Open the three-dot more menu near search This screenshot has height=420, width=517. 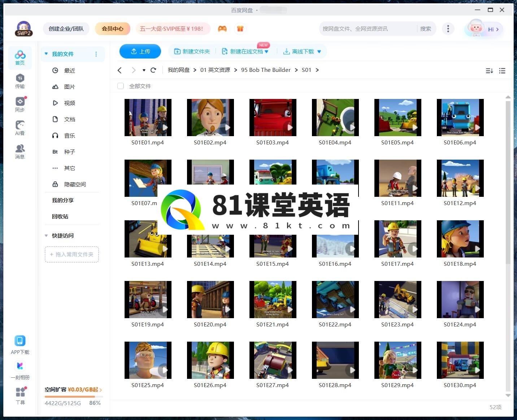[448, 29]
